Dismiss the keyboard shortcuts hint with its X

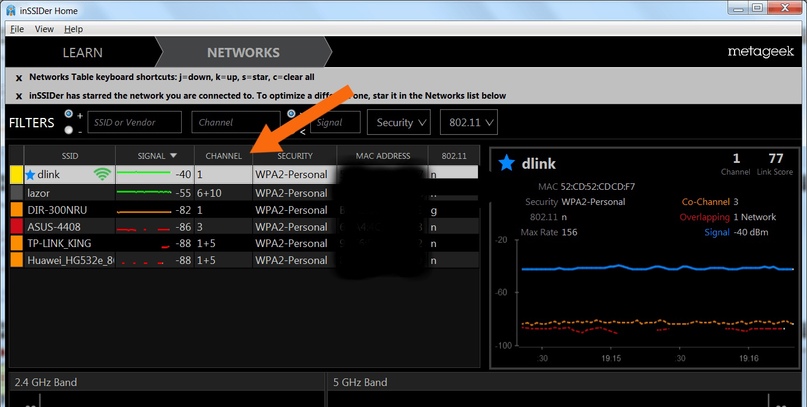click(19, 78)
